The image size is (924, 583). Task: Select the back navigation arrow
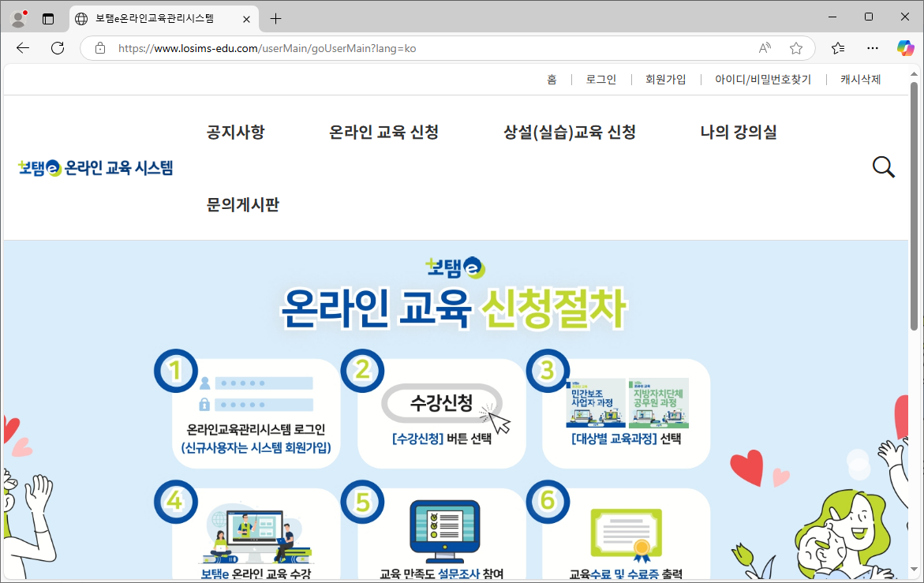(22, 47)
